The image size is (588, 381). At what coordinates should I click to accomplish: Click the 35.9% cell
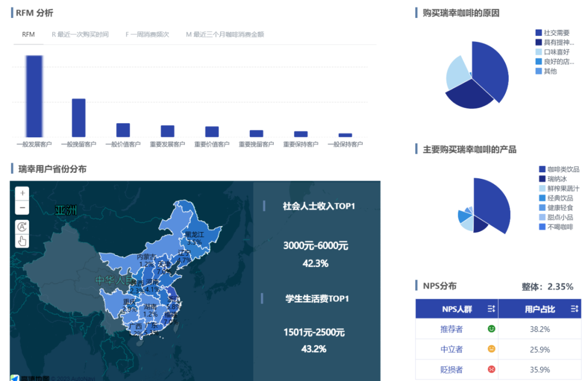pyautogui.click(x=540, y=370)
